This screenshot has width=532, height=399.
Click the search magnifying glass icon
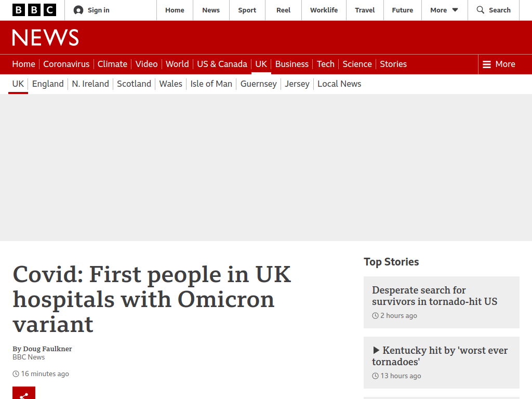[x=481, y=10]
